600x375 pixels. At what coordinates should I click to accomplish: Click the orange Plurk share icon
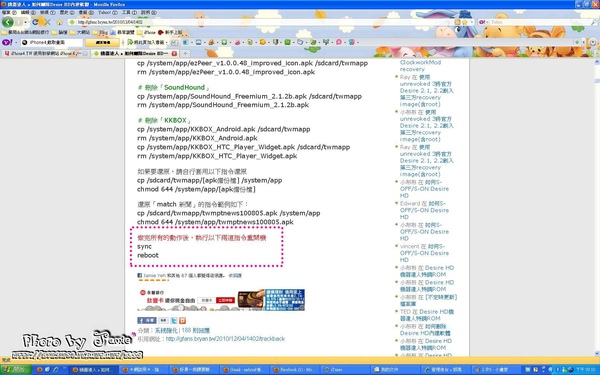click(x=182, y=321)
